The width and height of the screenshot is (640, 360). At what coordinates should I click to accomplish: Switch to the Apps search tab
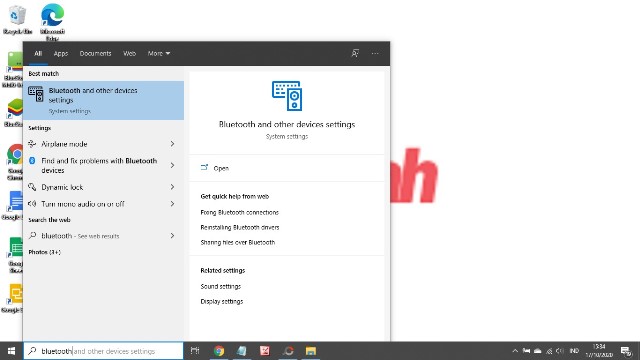click(x=61, y=53)
